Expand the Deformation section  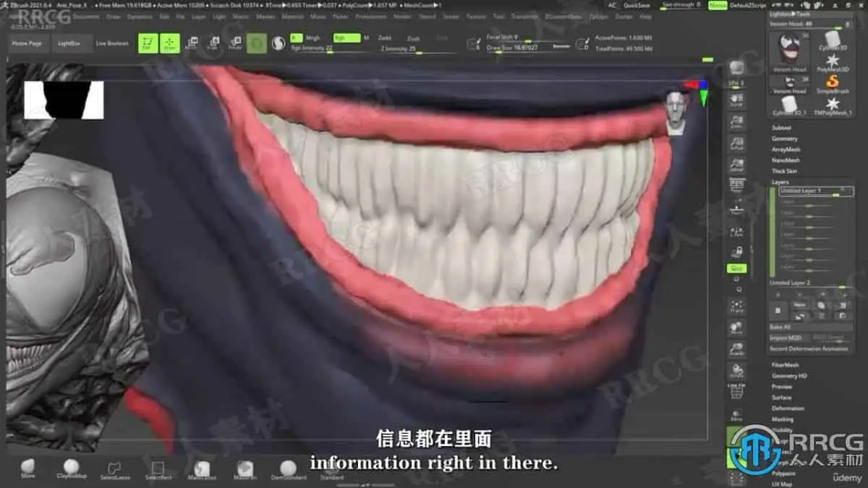(x=788, y=408)
